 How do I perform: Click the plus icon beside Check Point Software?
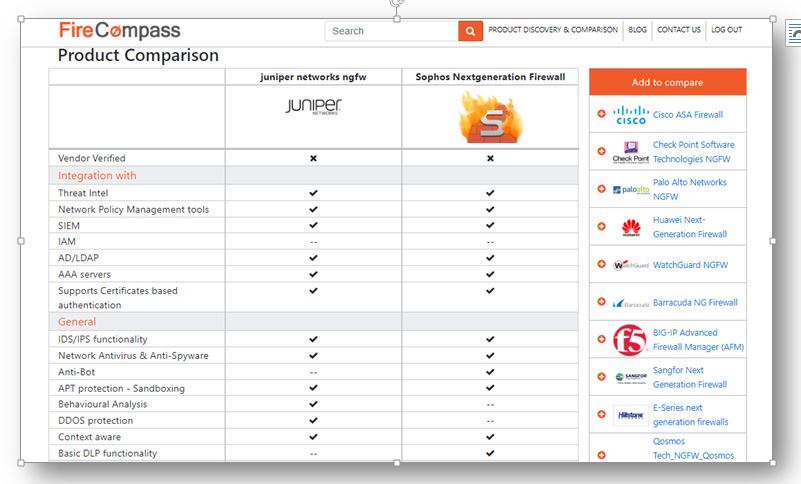601,151
